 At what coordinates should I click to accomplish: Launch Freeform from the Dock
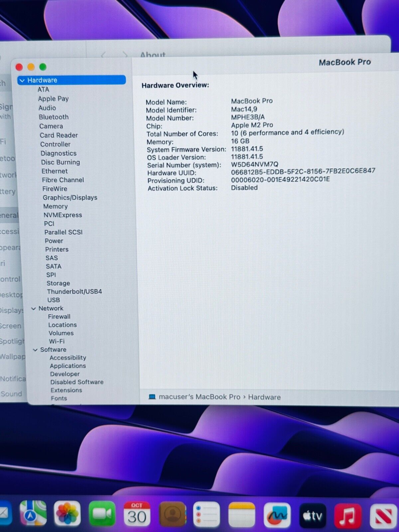coord(277,515)
